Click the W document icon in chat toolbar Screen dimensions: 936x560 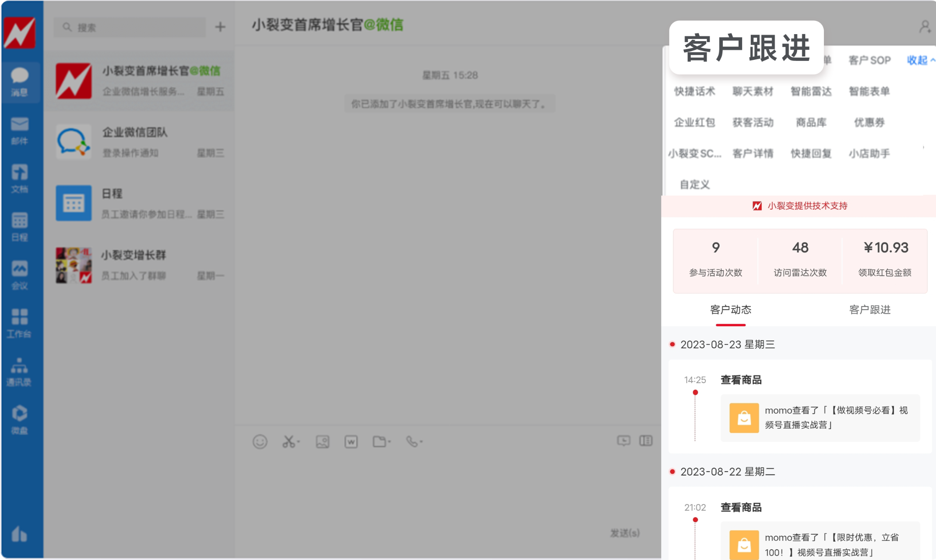point(351,441)
